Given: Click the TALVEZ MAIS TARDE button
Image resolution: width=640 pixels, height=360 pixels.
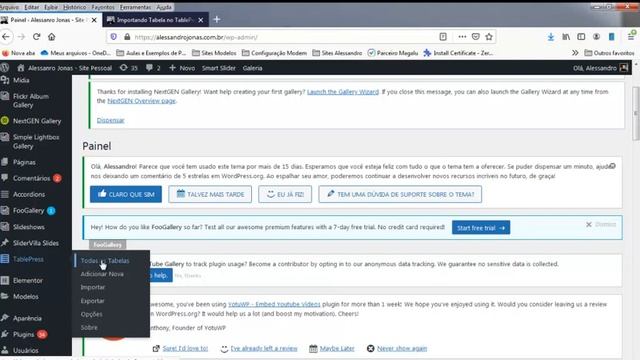Looking at the screenshot, I should click(210, 194).
